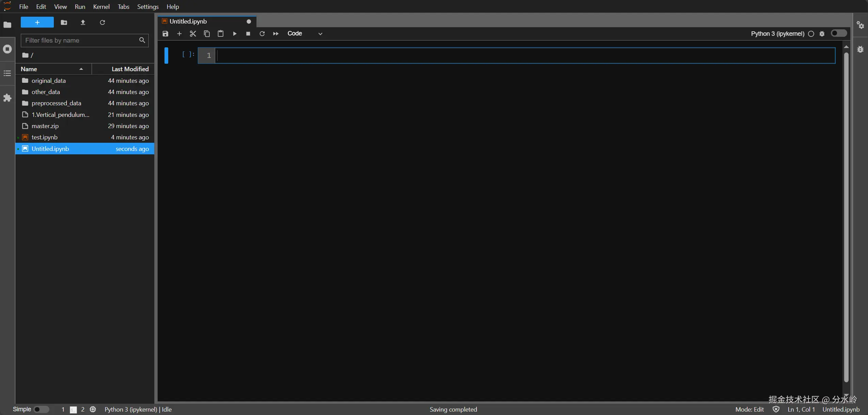
Task: Open the Code cell type dropdown
Action: [x=305, y=33]
